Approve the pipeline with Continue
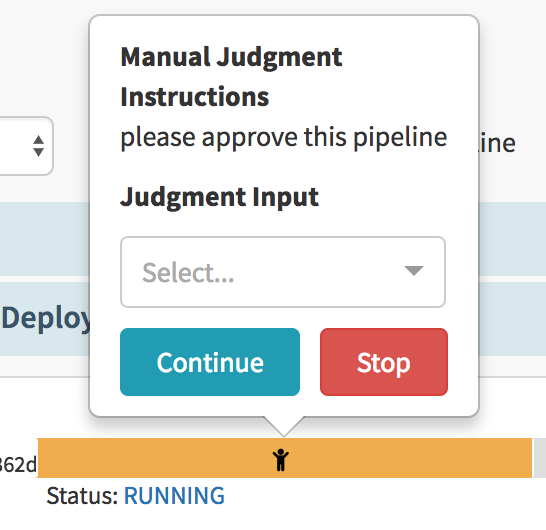The width and height of the screenshot is (546, 530). click(210, 362)
